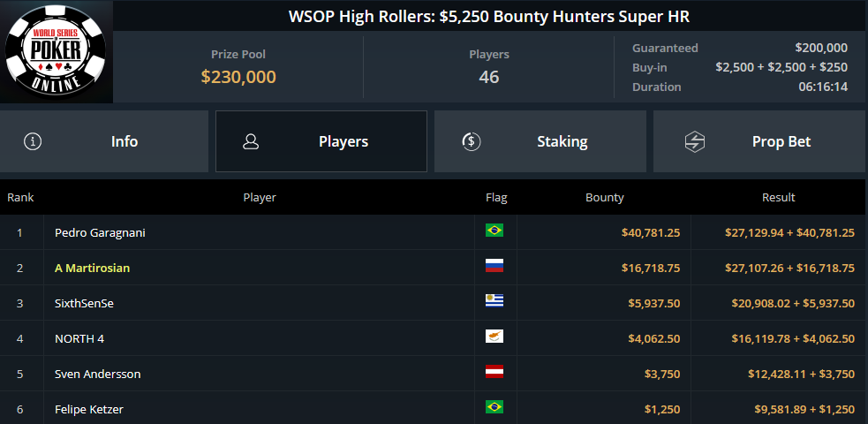The image size is (868, 424).
Task: Click the World Series of Poker Online logo
Action: click(56, 51)
